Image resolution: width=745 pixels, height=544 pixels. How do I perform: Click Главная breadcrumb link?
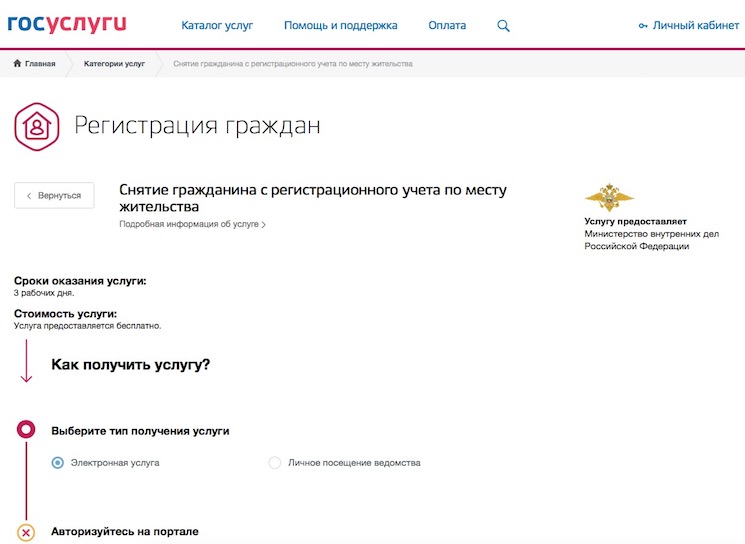click(40, 63)
